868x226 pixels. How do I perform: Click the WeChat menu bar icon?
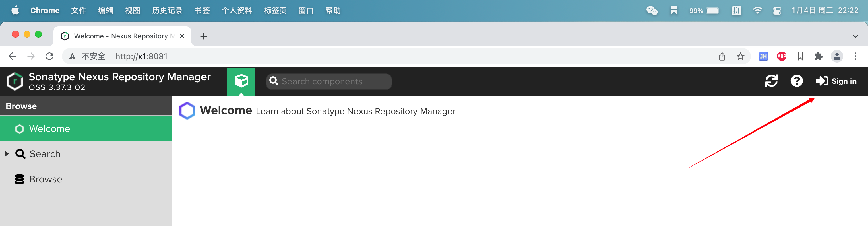(652, 10)
